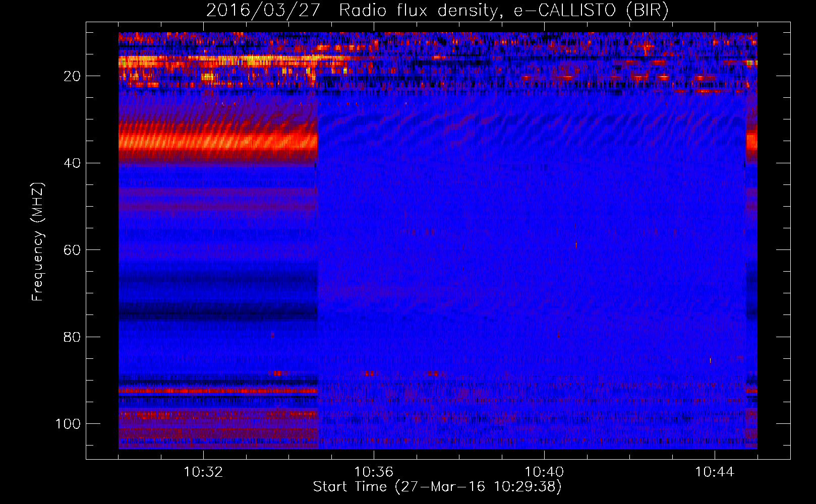Click the 10:32 time tick label
This screenshot has height=504, width=816.
[203, 472]
